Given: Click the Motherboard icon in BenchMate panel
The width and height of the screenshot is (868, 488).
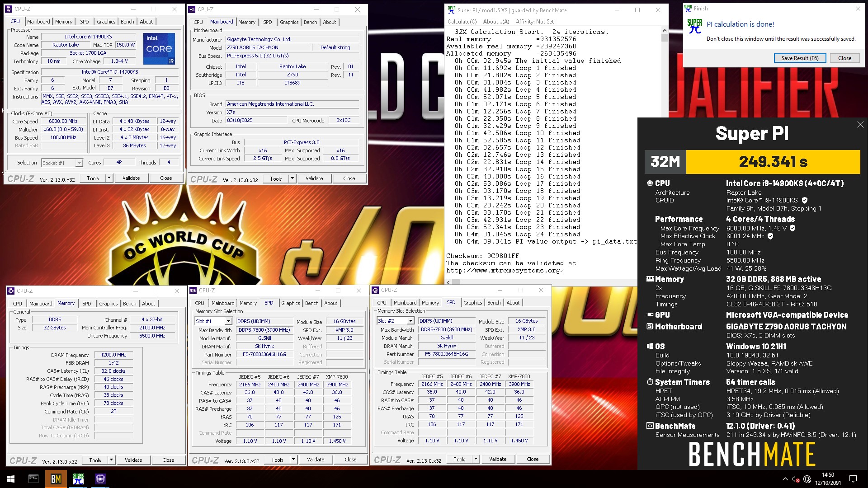Looking at the screenshot, I should 650,326.
